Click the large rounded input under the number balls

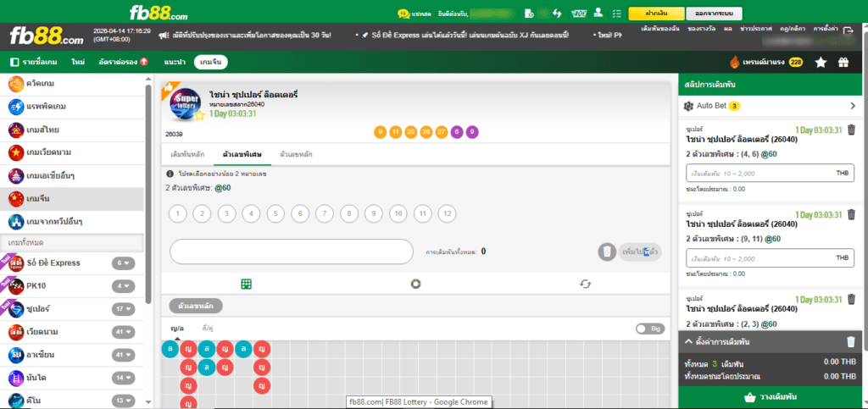[x=292, y=251]
